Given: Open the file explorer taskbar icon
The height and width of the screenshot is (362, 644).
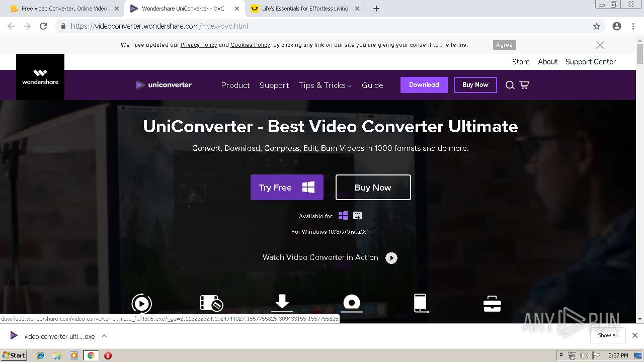Looking at the screenshot, I should [57, 355].
